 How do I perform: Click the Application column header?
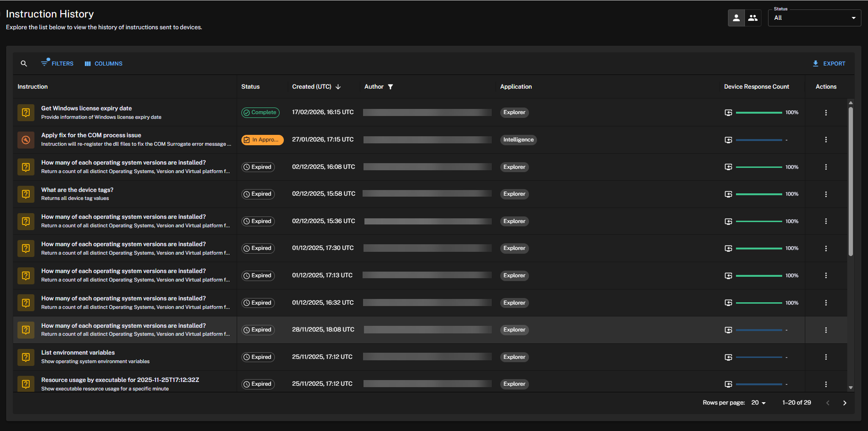(x=516, y=87)
